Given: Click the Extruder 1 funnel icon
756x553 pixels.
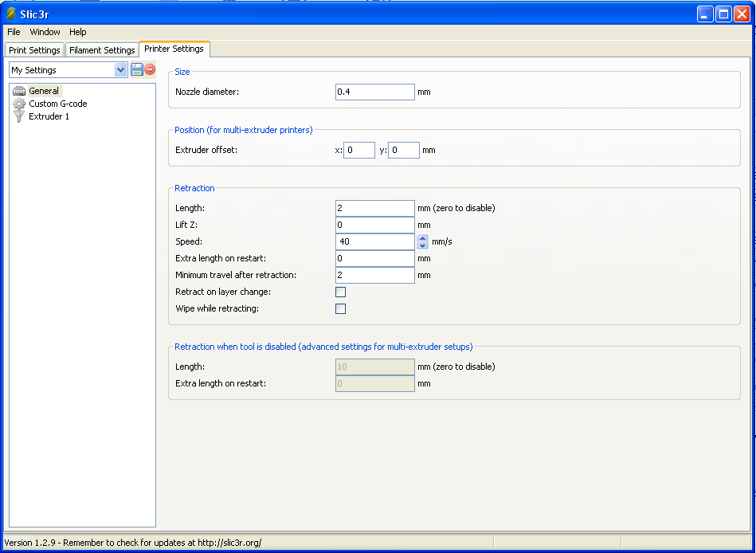Looking at the screenshot, I should 19,116.
